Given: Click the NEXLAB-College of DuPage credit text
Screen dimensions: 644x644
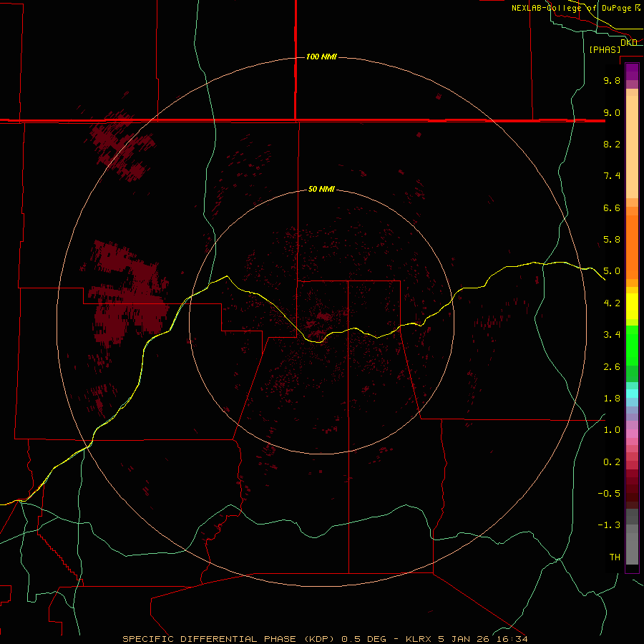Looking at the screenshot, I should pos(571,8).
